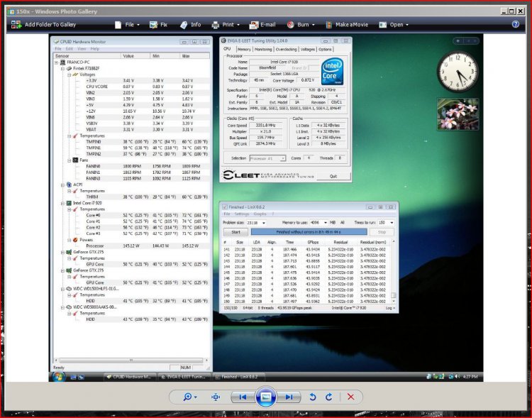This screenshot has width=532, height=418.
Task: Collapse the Powers node
Action: (69, 240)
